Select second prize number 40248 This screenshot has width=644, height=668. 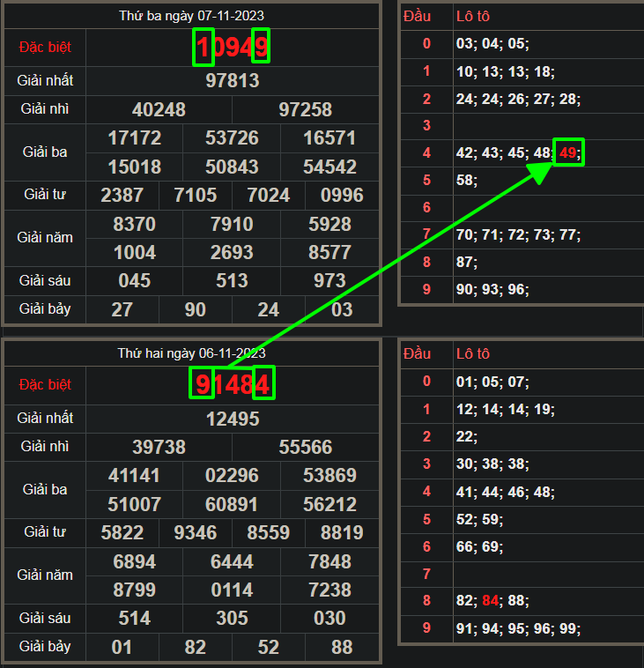[x=159, y=109]
